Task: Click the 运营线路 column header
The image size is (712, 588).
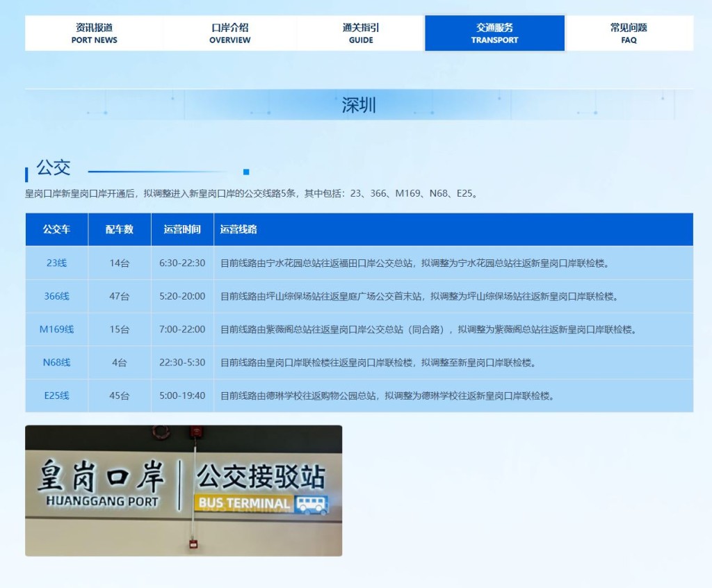Action: (x=453, y=229)
